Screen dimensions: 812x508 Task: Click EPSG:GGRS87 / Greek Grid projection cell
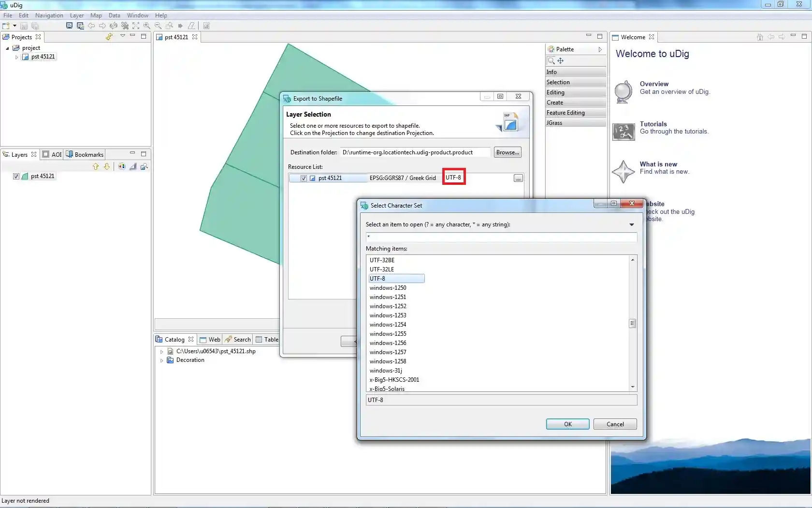tap(403, 178)
